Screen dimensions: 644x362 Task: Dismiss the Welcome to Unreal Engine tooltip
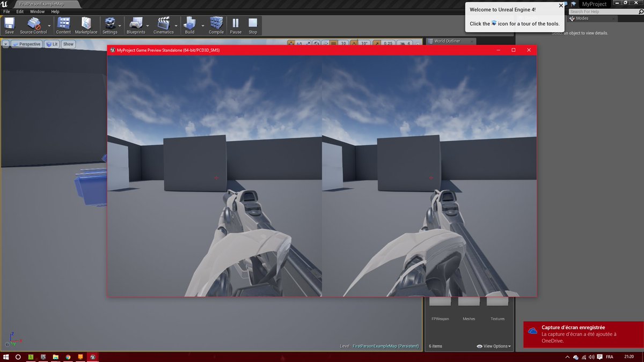[x=561, y=5]
